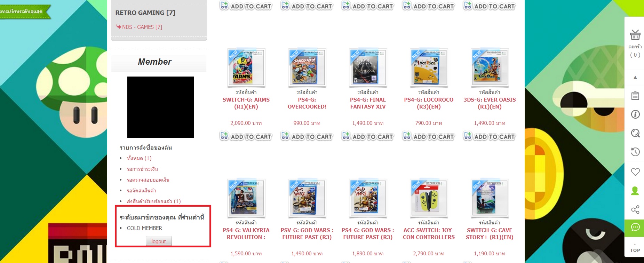Click the information icon in right sidebar
Viewport: 644px width, 263px height.
pos(635,114)
